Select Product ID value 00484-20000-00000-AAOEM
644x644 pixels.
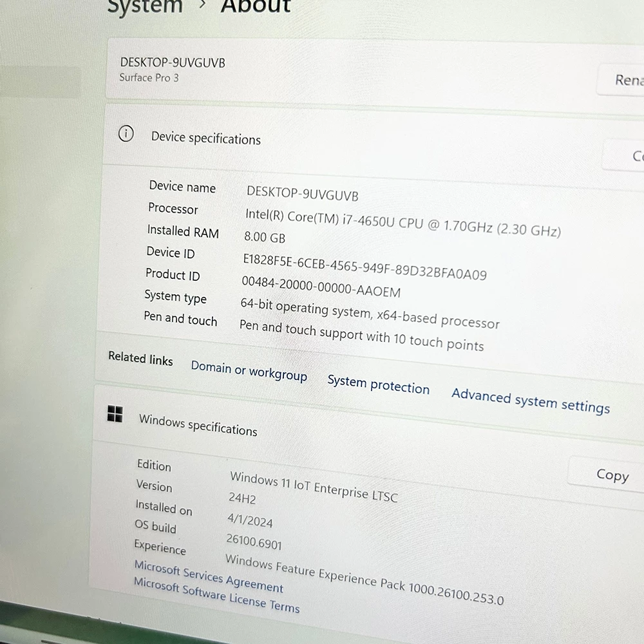[321, 287]
